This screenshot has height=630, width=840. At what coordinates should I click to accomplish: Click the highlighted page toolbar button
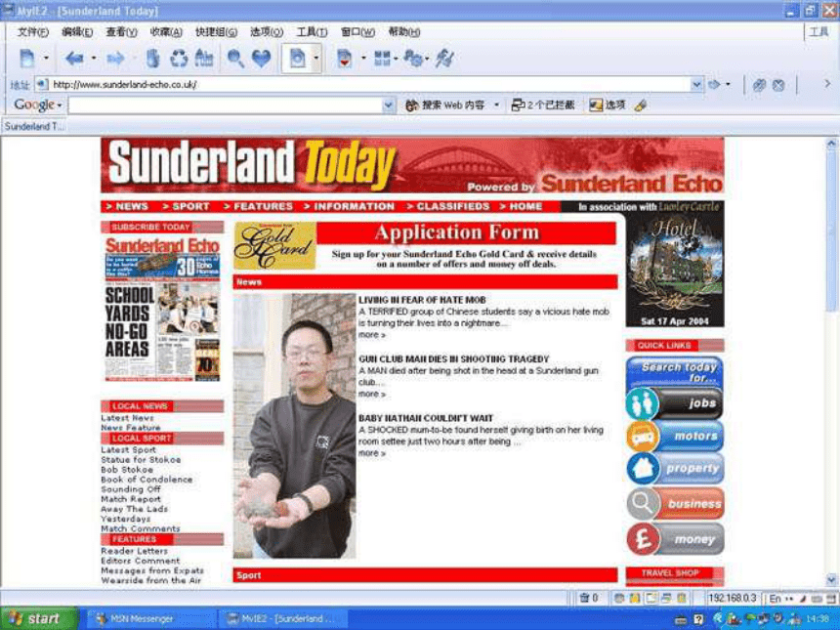297,58
